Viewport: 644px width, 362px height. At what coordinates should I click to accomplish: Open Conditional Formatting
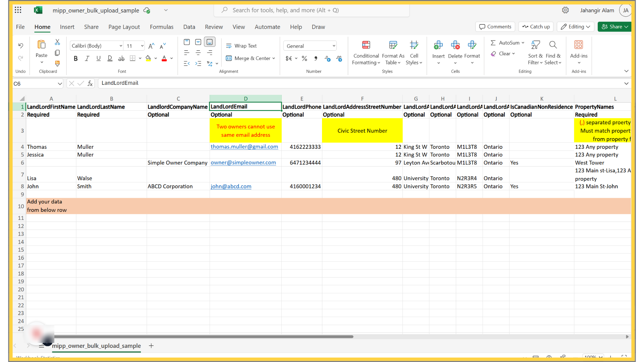point(366,53)
